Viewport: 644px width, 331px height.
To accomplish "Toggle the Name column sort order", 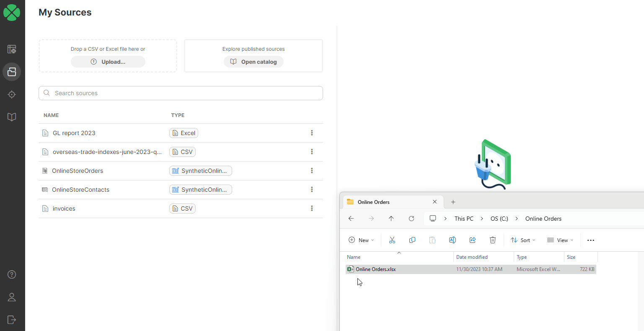I will coord(354,257).
